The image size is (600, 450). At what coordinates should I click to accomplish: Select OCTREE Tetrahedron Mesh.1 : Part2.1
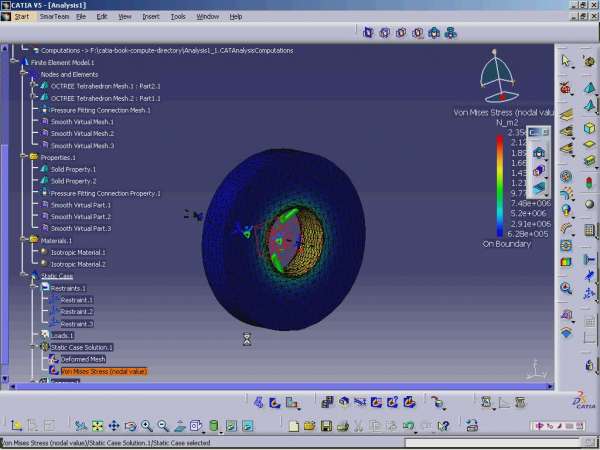click(106, 86)
